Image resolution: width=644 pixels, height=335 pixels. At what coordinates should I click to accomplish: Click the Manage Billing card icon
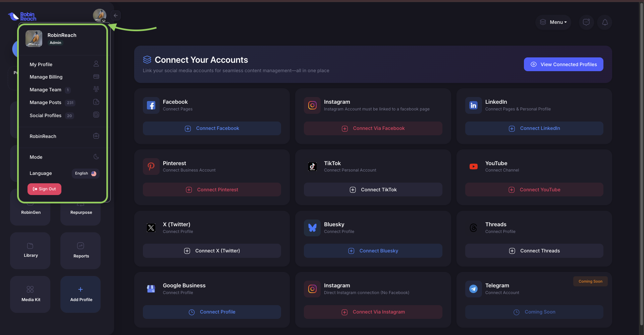click(x=96, y=77)
